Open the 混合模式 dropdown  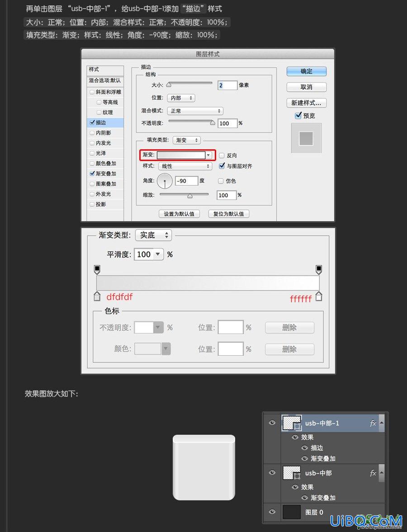195,110
